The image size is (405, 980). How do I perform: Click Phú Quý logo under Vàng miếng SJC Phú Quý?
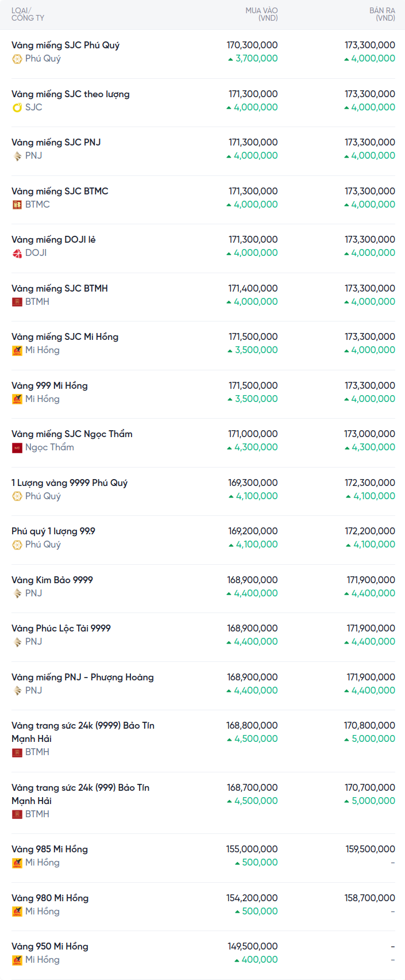click(17, 59)
